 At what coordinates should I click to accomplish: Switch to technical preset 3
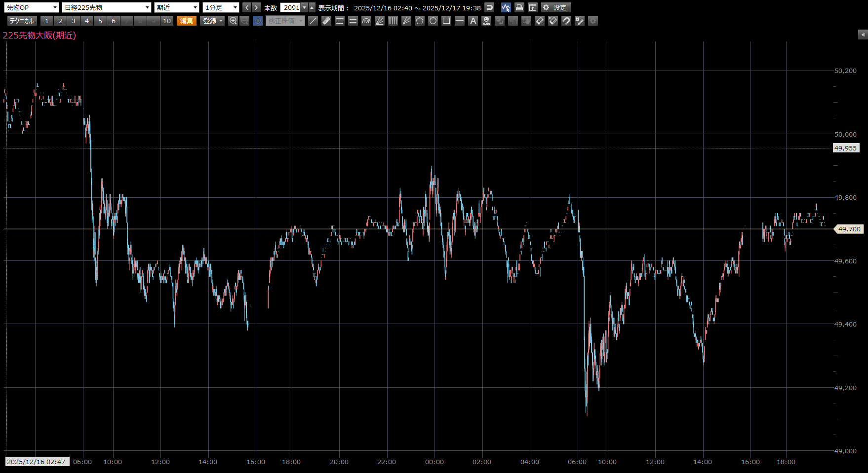pos(74,21)
